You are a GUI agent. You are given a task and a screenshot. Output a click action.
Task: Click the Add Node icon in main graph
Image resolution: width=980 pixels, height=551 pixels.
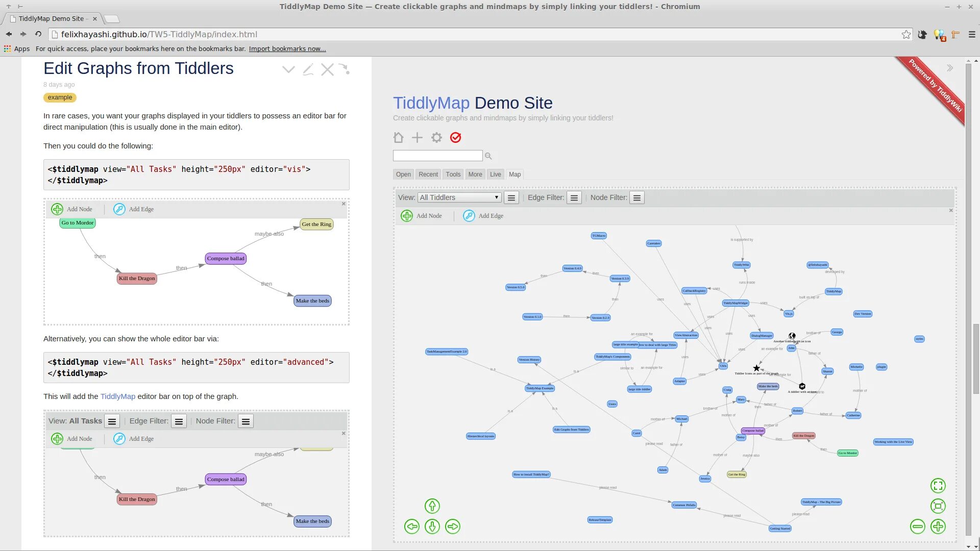406,216
